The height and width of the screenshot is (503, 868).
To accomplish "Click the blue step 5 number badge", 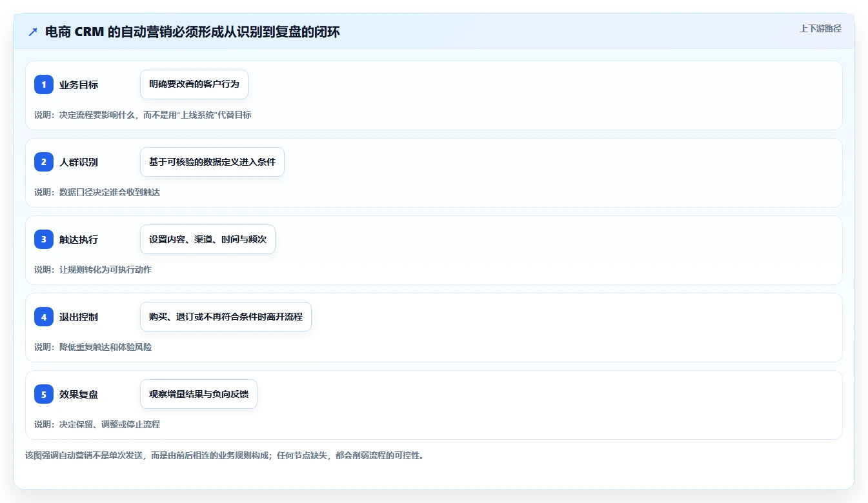I will pos(44,394).
